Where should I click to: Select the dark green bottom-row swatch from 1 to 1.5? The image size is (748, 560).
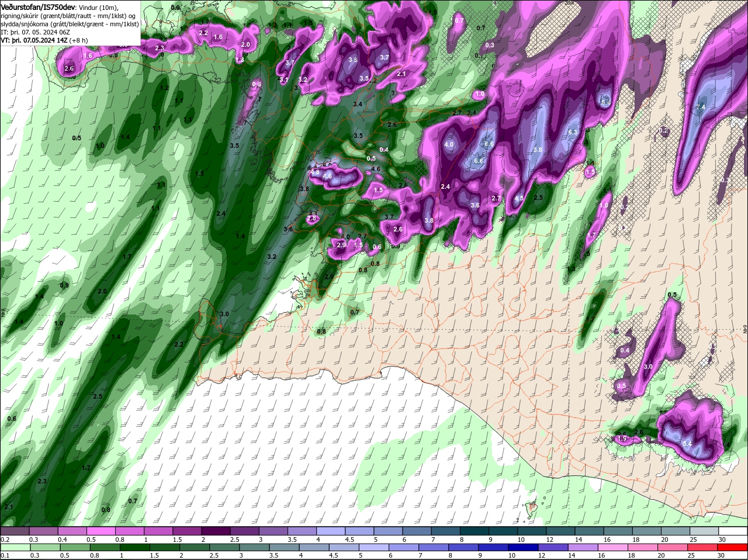tap(135, 548)
